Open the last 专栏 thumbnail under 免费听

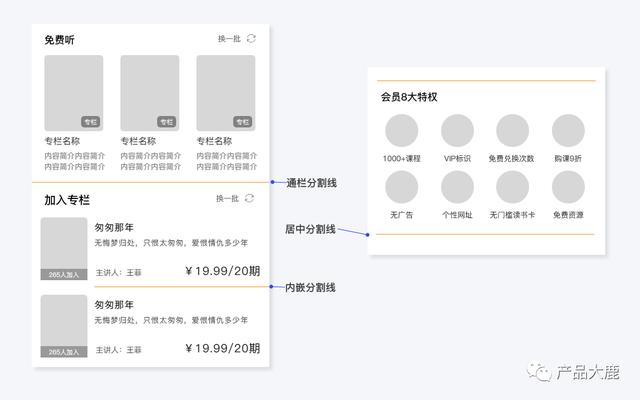coord(225,93)
